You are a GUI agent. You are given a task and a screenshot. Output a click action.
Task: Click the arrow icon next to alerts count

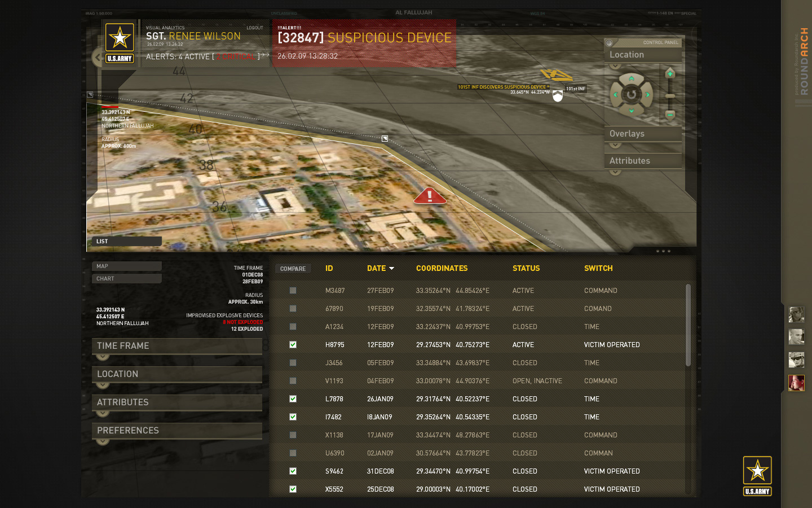tap(266, 55)
